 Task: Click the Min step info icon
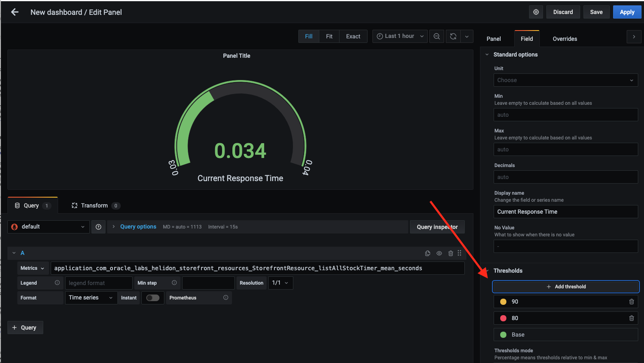click(x=174, y=283)
